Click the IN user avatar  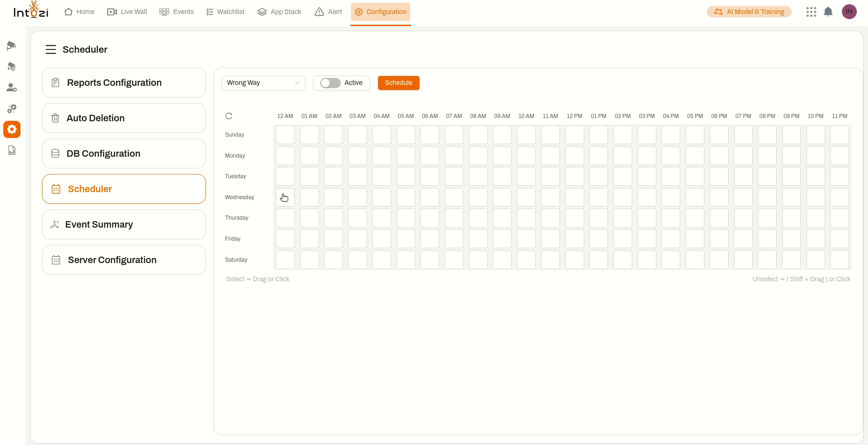[x=849, y=12]
